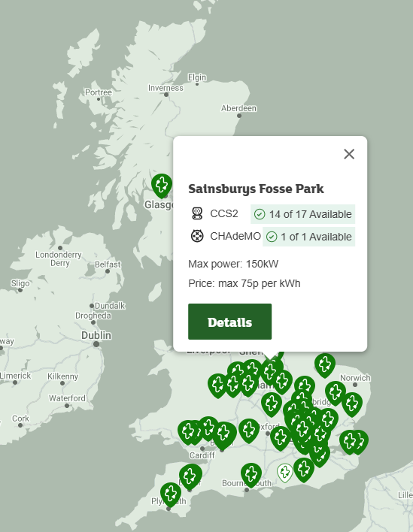Select the northernmost pin on east coast
This screenshot has width=413, height=532.
pyautogui.click(x=325, y=365)
